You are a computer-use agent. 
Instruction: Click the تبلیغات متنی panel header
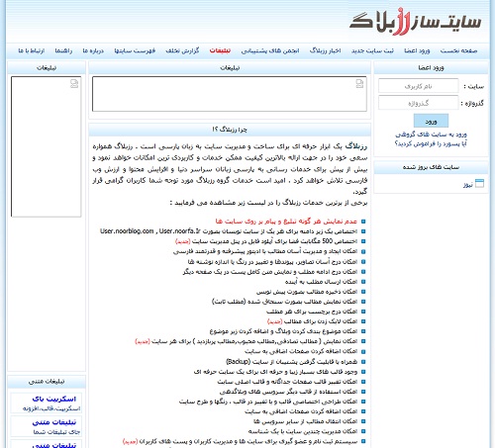[x=47, y=382]
